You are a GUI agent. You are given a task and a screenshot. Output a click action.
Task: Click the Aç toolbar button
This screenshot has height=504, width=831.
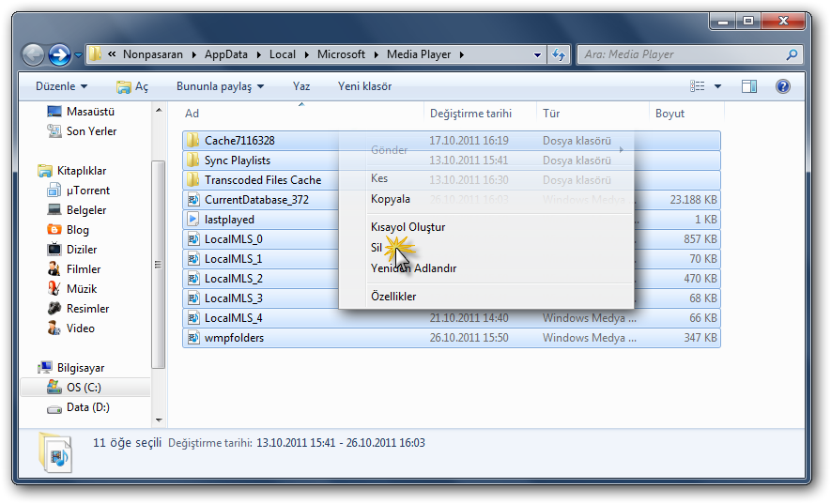(132, 86)
